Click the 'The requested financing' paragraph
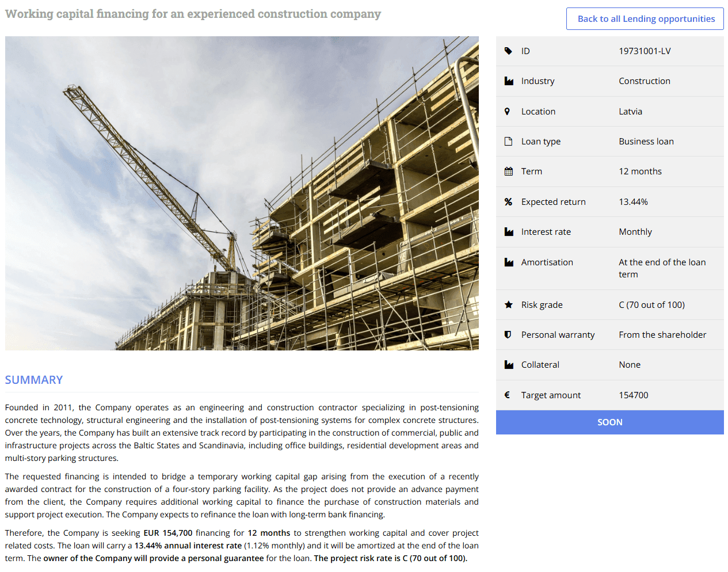The image size is (728, 572). 242,495
